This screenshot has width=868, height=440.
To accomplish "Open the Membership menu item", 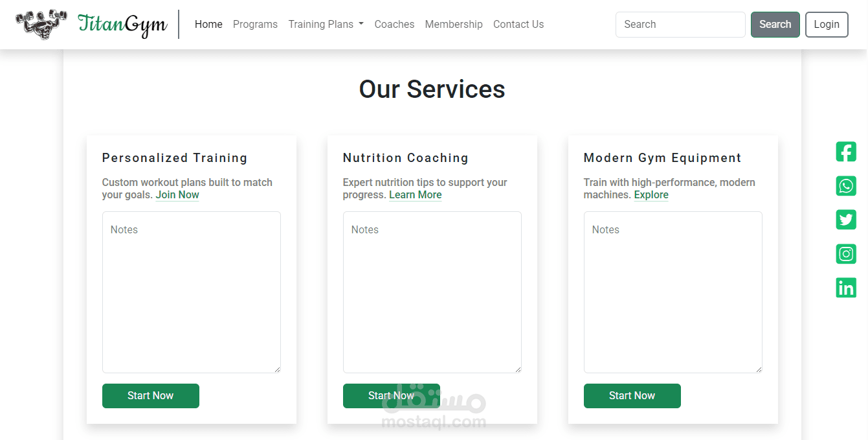I will click(x=454, y=24).
